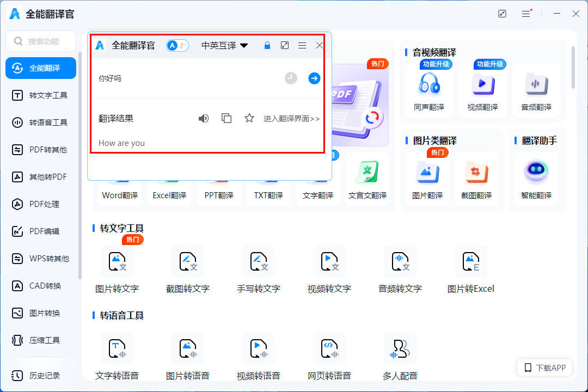
Task: Open the 视频翻译 tool
Action: click(482, 91)
